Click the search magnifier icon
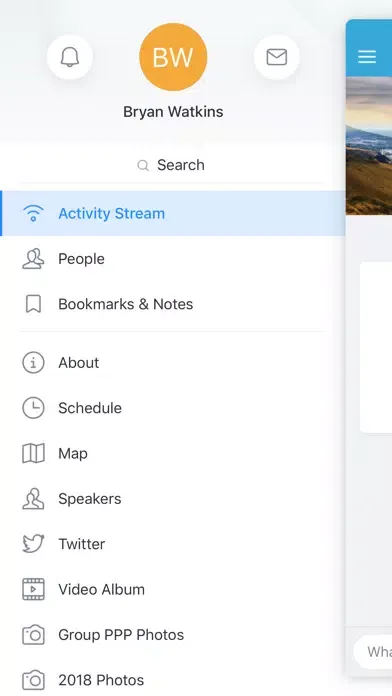The image size is (392, 696). pyautogui.click(x=143, y=166)
